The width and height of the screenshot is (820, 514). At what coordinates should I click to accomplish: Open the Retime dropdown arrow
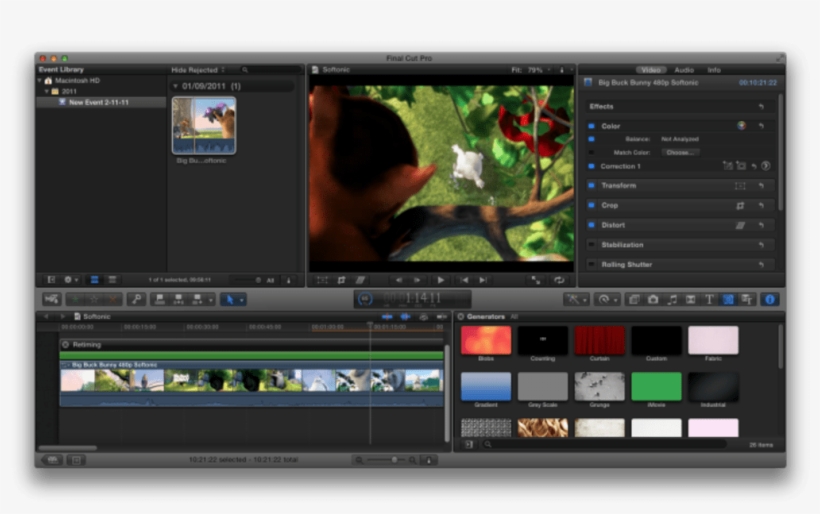pos(616,300)
